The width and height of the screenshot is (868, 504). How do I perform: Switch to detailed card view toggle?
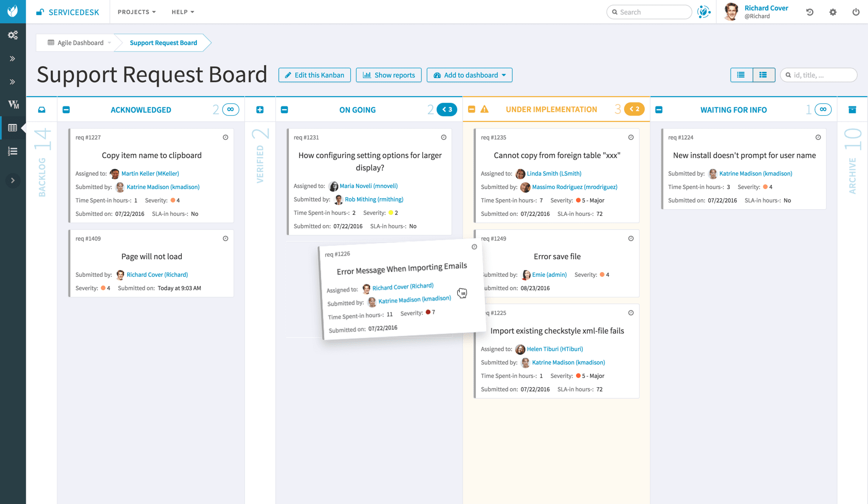pyautogui.click(x=764, y=75)
